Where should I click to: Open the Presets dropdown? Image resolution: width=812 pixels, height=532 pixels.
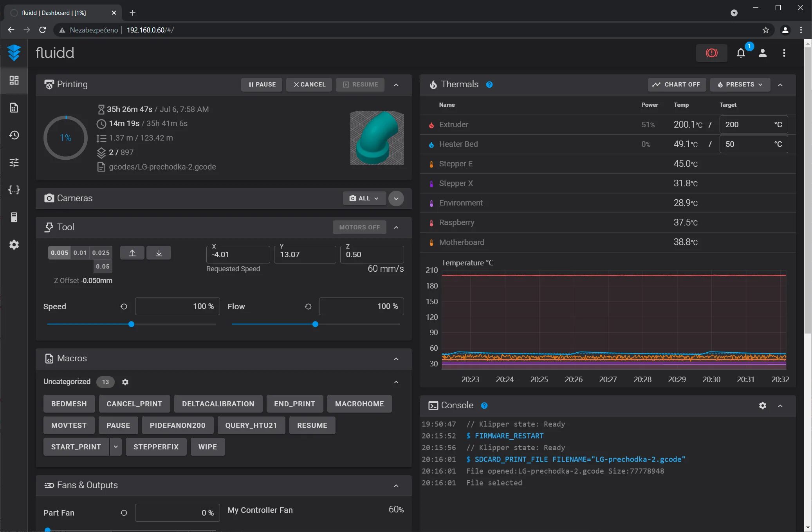click(x=740, y=85)
